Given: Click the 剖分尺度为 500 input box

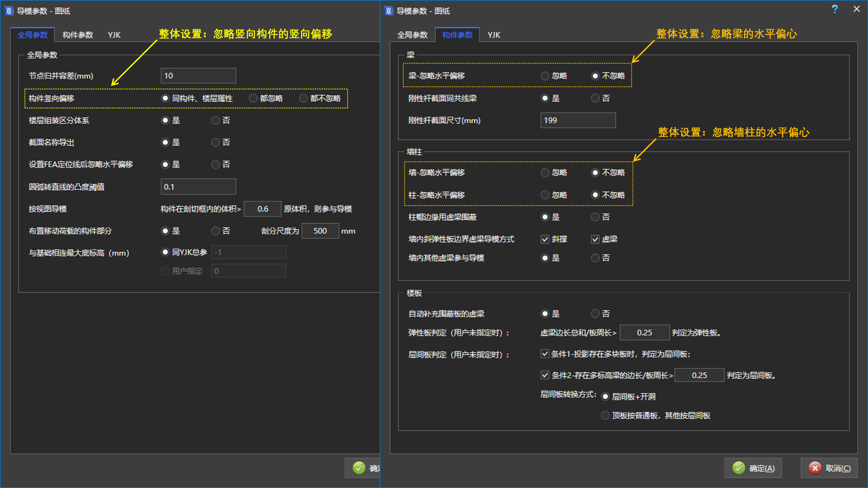Looking at the screenshot, I should point(320,231).
